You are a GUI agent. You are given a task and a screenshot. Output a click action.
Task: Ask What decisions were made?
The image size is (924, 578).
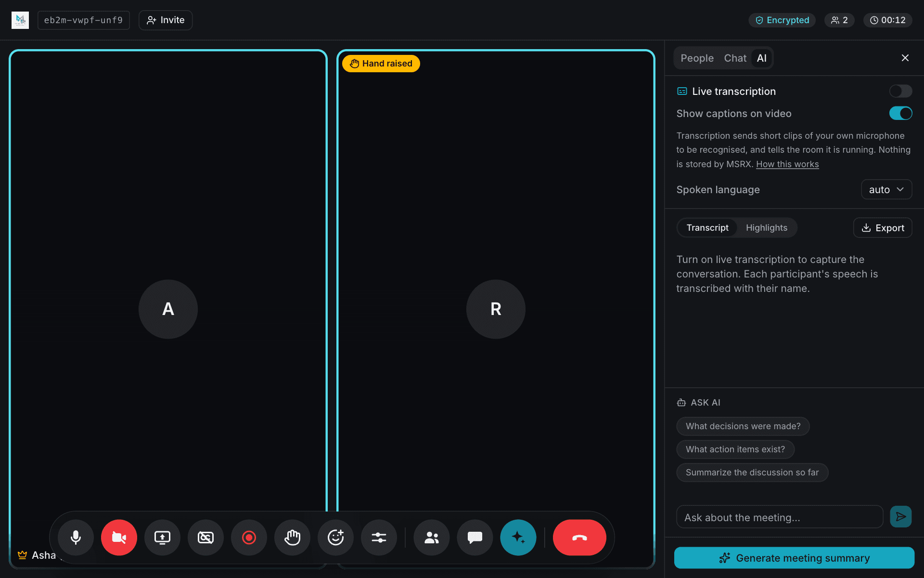click(x=743, y=426)
